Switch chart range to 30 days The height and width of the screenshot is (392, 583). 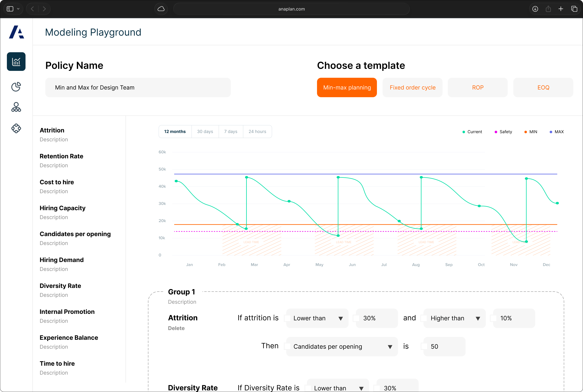click(205, 131)
